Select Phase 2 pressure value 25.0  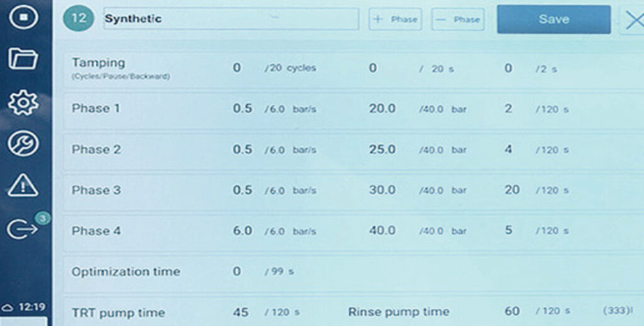[x=382, y=150]
